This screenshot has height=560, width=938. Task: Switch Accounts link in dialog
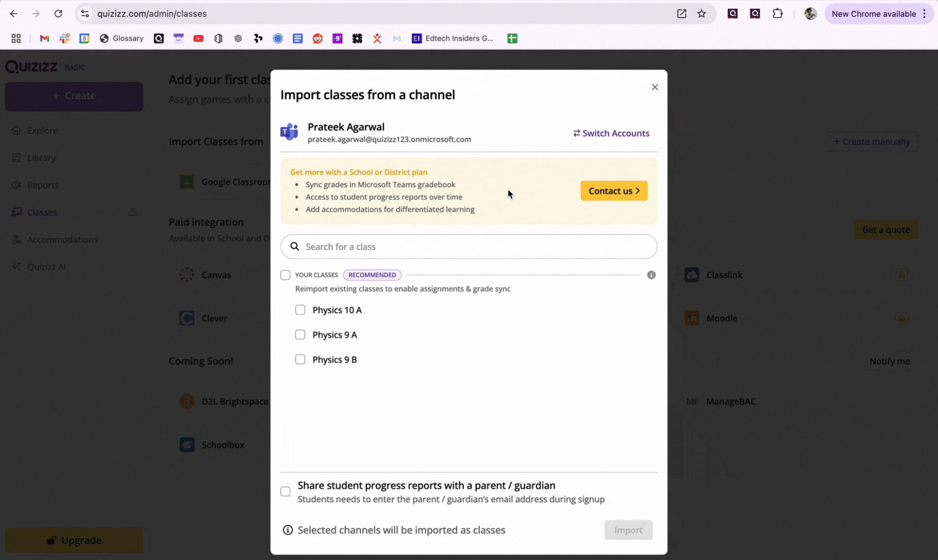[x=611, y=133]
